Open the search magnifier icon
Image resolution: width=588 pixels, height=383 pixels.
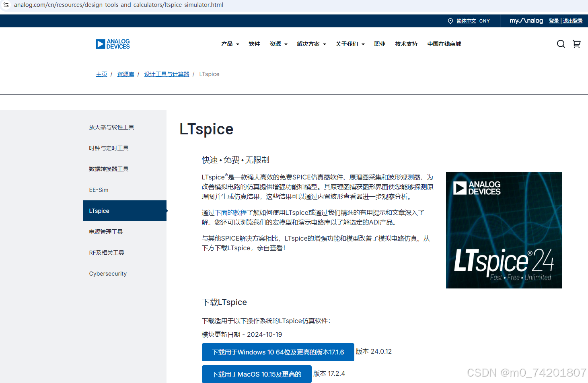pyautogui.click(x=561, y=44)
